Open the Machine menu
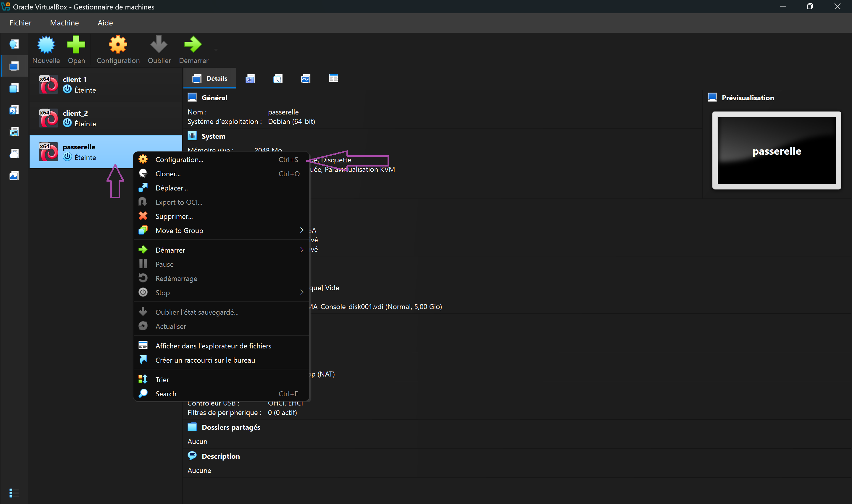The height and width of the screenshot is (504, 852). [64, 22]
